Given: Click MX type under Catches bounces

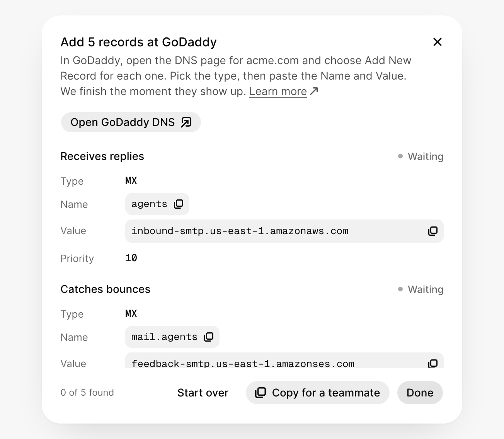Looking at the screenshot, I should (x=131, y=314).
